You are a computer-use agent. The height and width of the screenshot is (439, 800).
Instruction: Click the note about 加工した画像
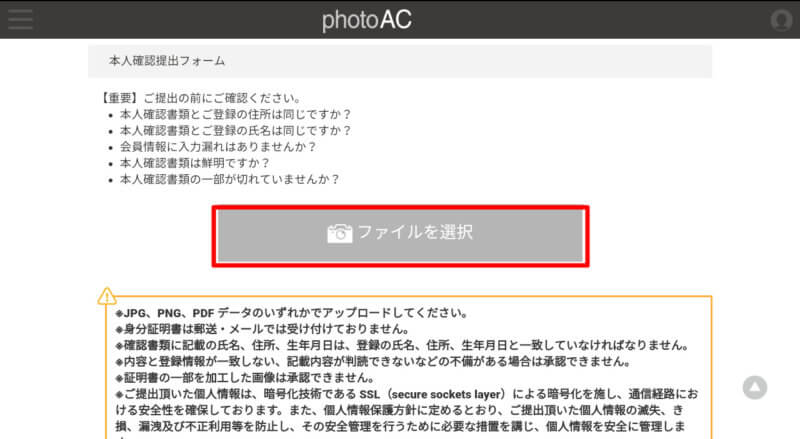pos(245,378)
